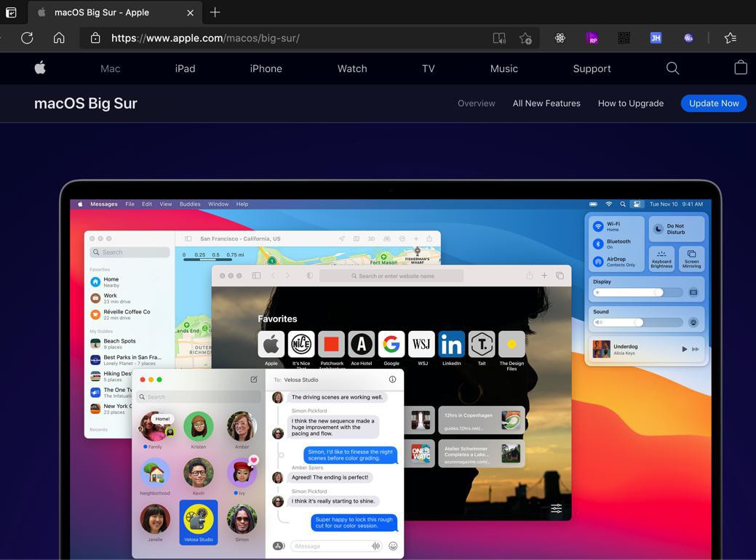The height and width of the screenshot is (560, 756).
Task: Go to the browser home page icon
Action: [x=59, y=38]
